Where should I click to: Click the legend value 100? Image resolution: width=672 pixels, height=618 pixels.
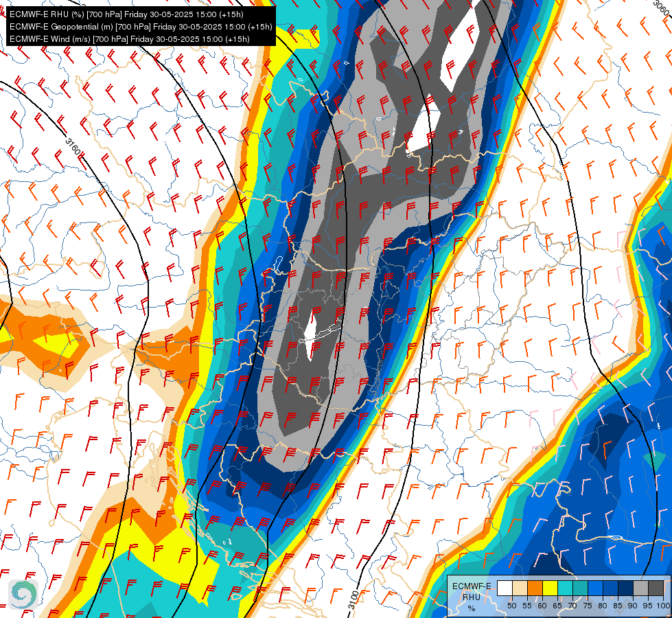pos(663,606)
